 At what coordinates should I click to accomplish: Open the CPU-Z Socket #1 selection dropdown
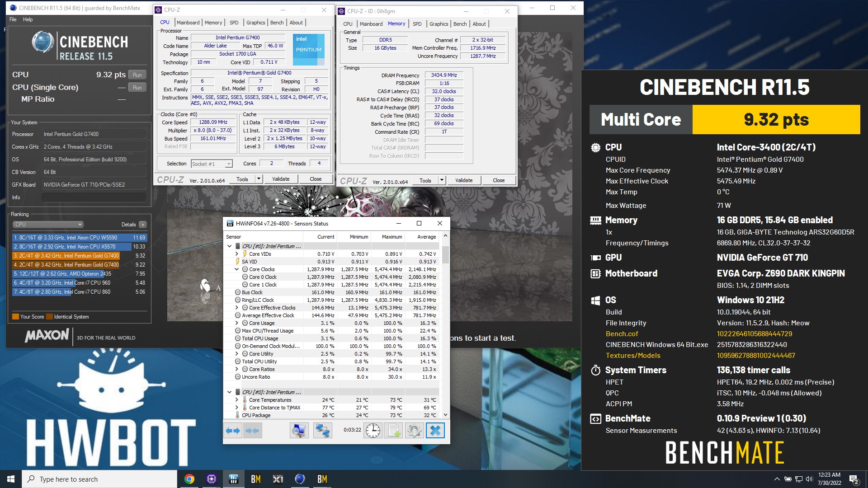[212, 164]
